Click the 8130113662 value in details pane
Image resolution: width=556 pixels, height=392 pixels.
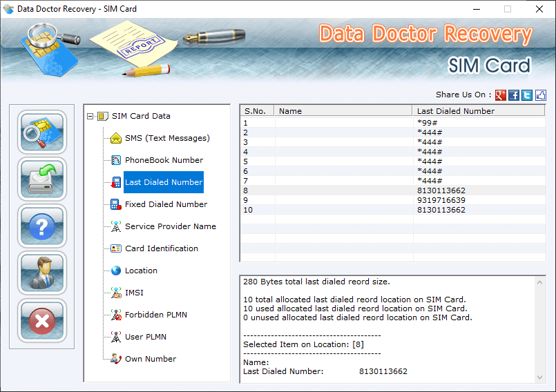(383, 371)
